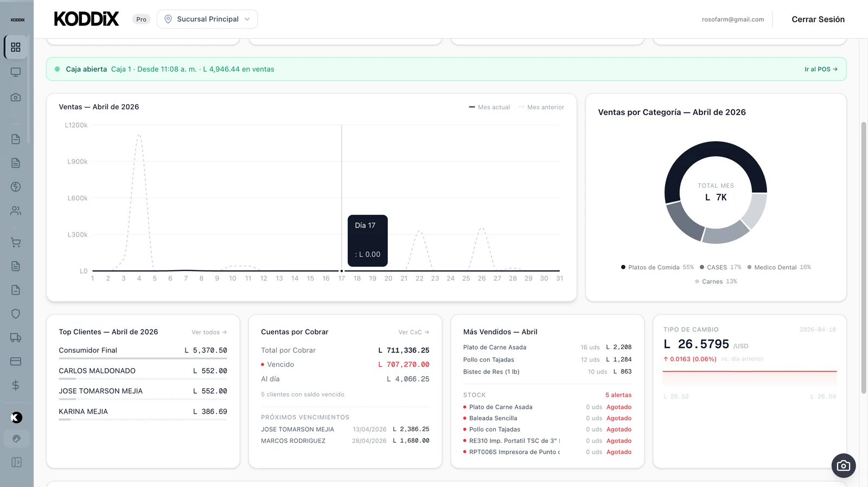Expand Top Clientes via Ver todos
The image size is (868, 487).
(209, 332)
